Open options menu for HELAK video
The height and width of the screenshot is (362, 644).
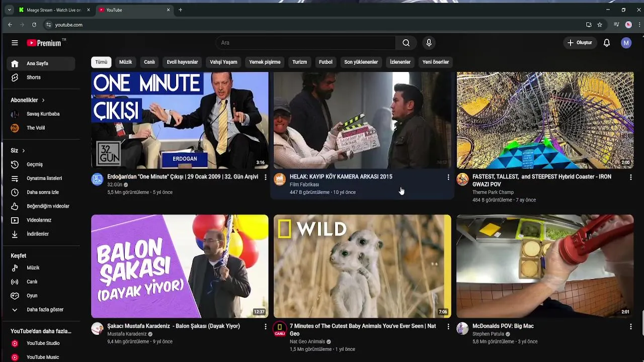pos(448,177)
